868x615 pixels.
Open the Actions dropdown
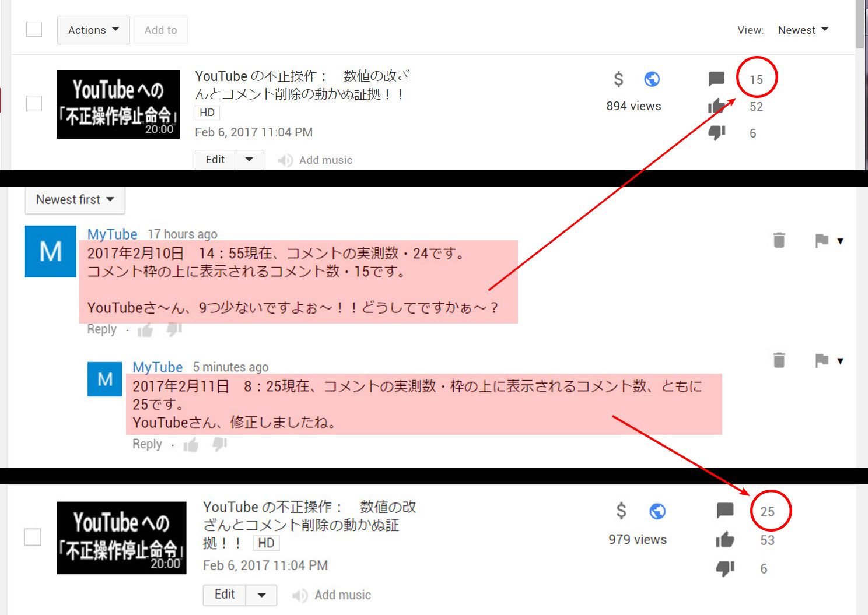[93, 30]
